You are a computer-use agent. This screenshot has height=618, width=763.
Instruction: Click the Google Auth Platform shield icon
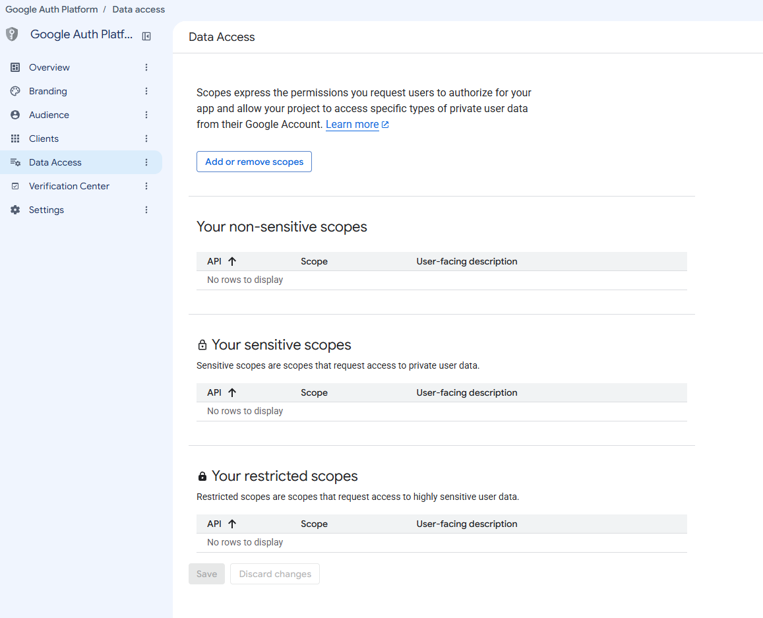click(12, 34)
